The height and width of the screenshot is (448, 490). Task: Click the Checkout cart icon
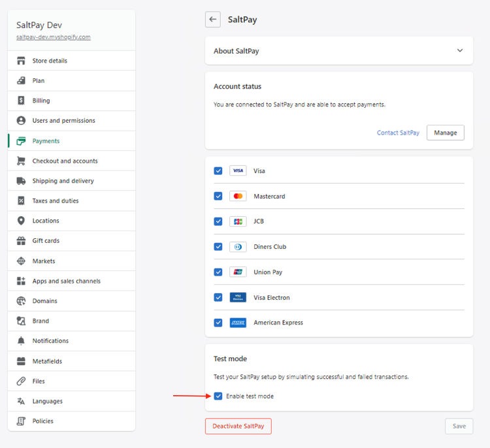pyautogui.click(x=21, y=161)
